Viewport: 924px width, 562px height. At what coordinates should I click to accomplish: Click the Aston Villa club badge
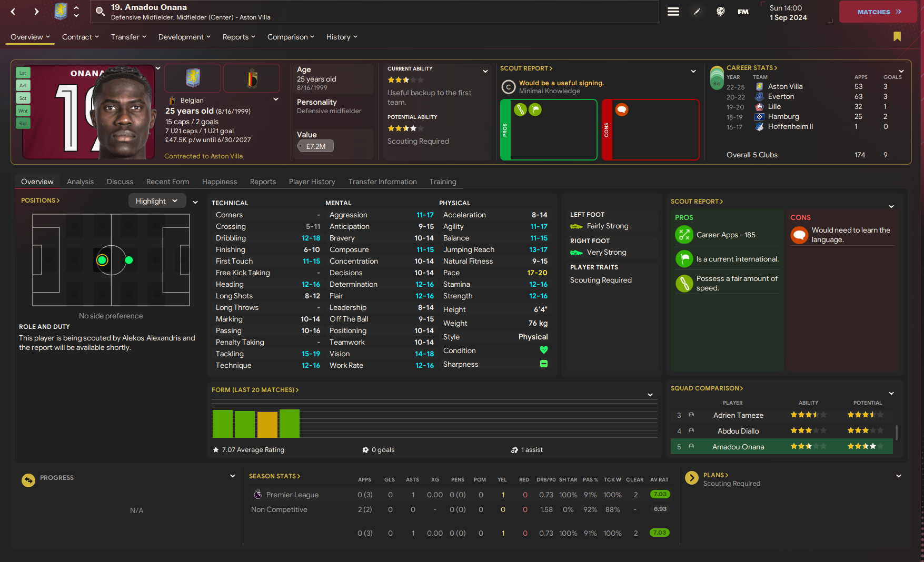(x=193, y=78)
